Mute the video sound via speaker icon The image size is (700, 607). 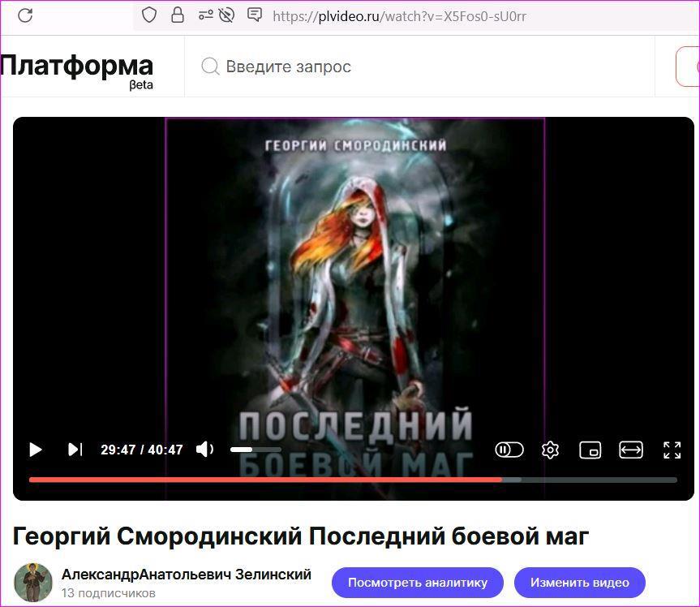coord(204,450)
